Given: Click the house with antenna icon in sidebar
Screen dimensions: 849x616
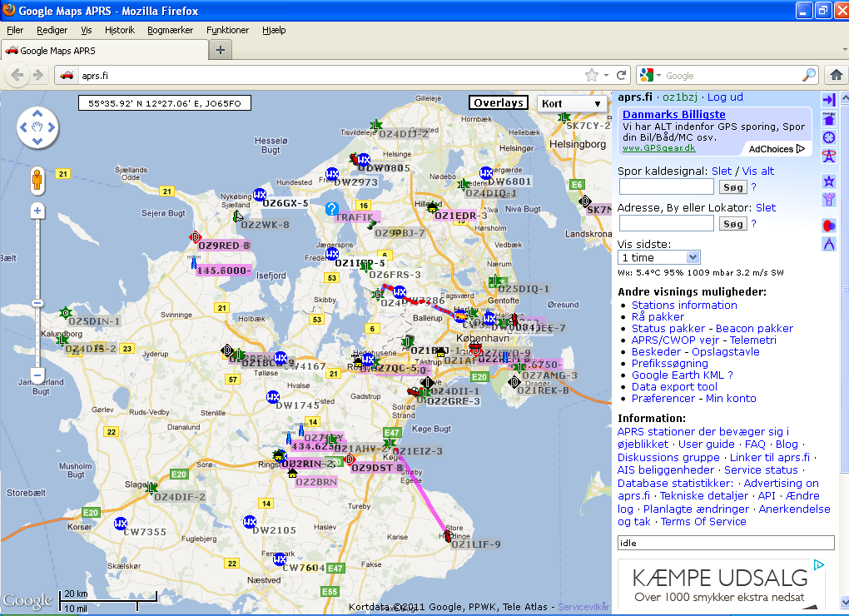Looking at the screenshot, I should coord(828,118).
